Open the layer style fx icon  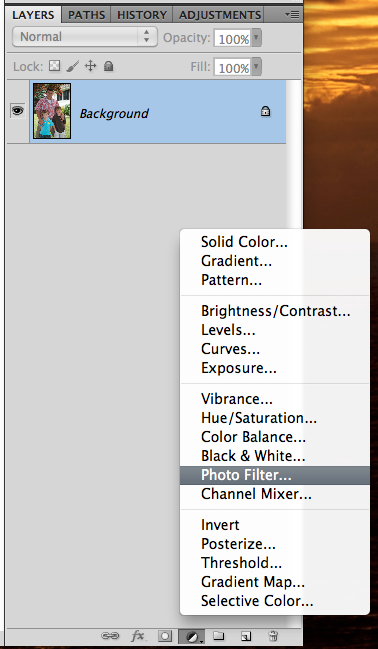(x=138, y=636)
